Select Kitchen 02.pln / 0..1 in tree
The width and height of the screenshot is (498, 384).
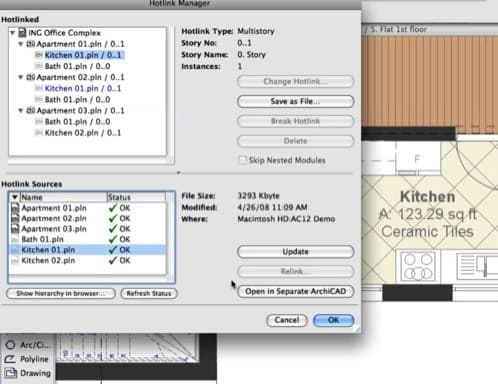pyautogui.click(x=83, y=133)
